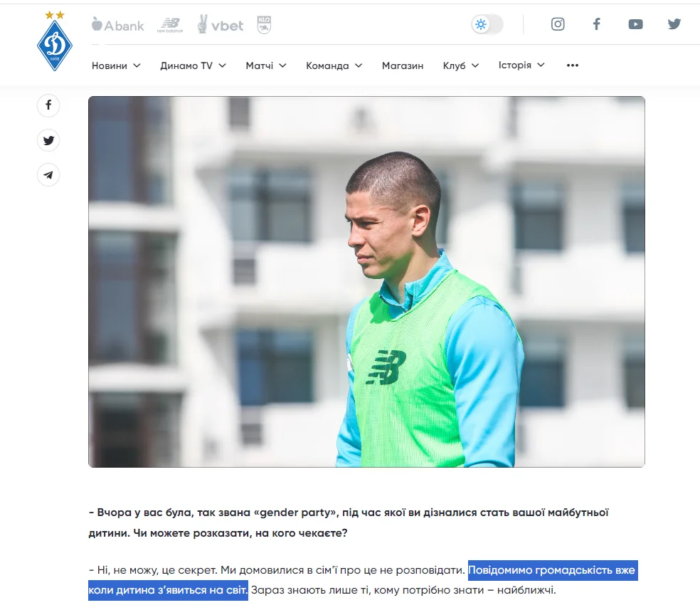Viewport: 700px width, 615px height.
Task: Open the Twitter icon in header
Action: coord(674,24)
